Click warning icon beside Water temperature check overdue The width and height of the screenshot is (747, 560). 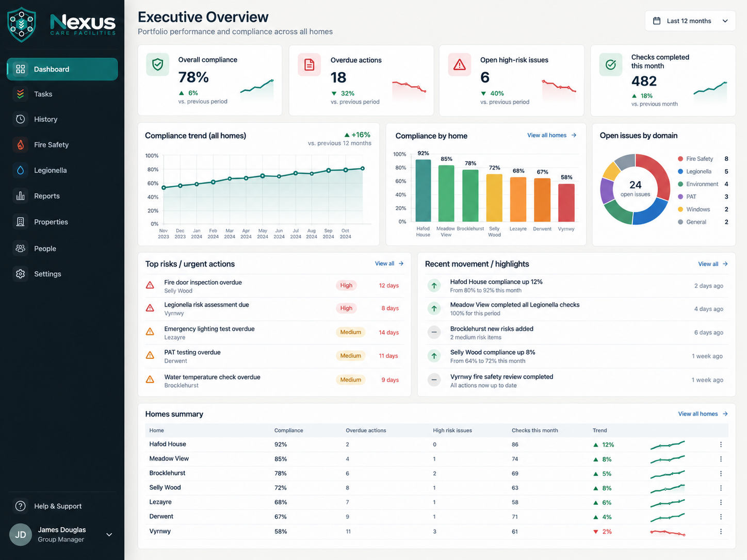[150, 380]
